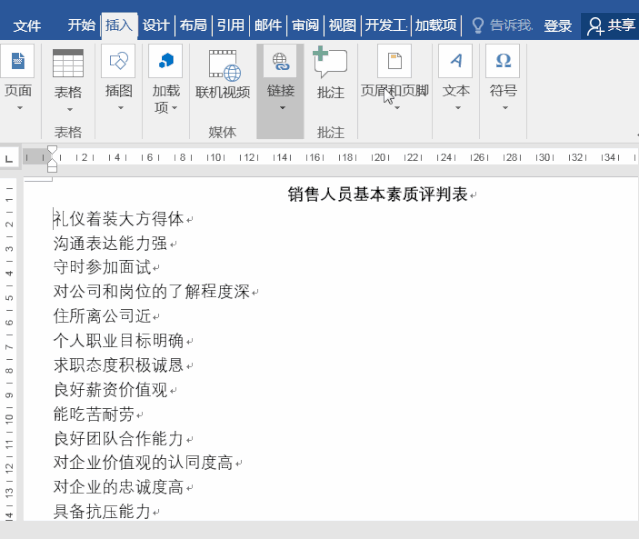The height and width of the screenshot is (539, 639).
Task: Click the 告诉我 lightbulb icon
Action: point(478,26)
